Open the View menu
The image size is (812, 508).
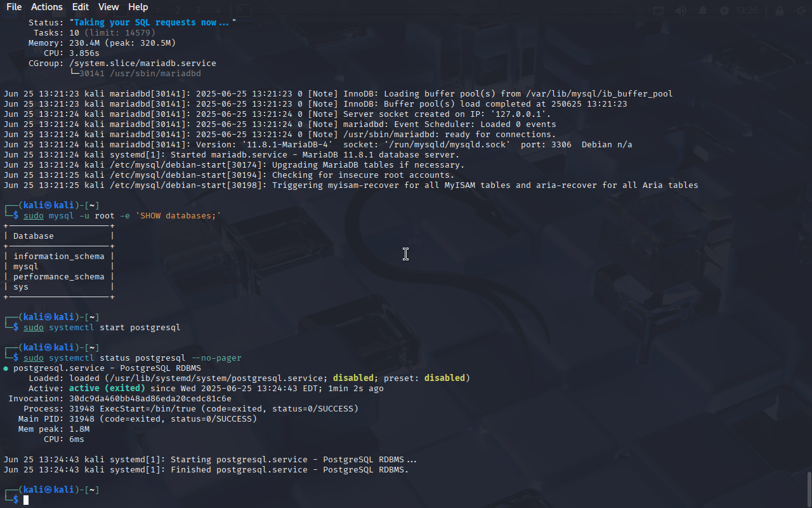[x=108, y=7]
